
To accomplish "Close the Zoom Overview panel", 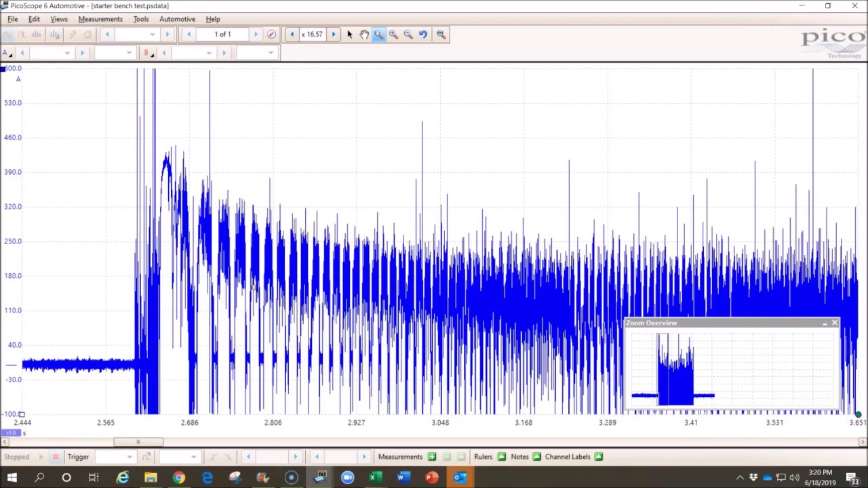I will pos(835,323).
